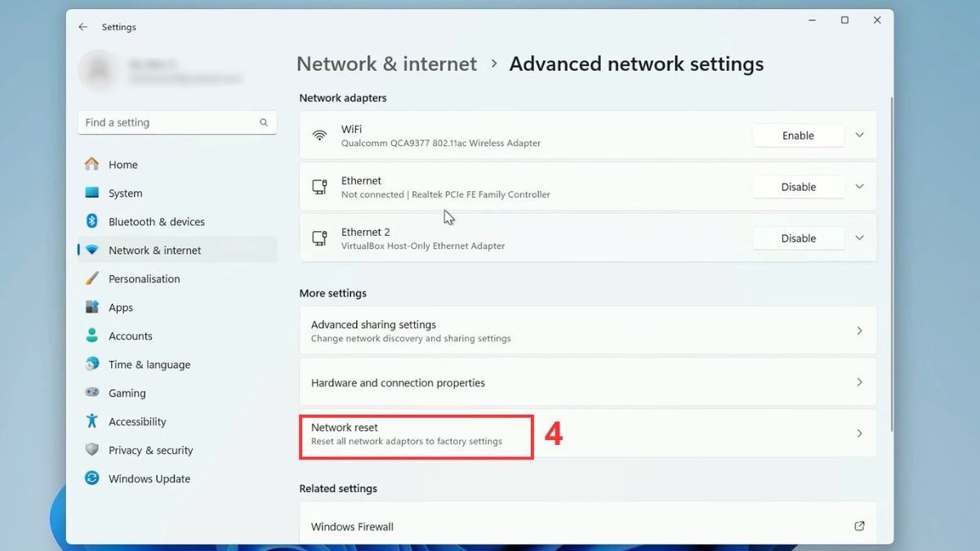Click the Windows Update sidebar icon
This screenshot has height=551, width=980.
point(91,478)
